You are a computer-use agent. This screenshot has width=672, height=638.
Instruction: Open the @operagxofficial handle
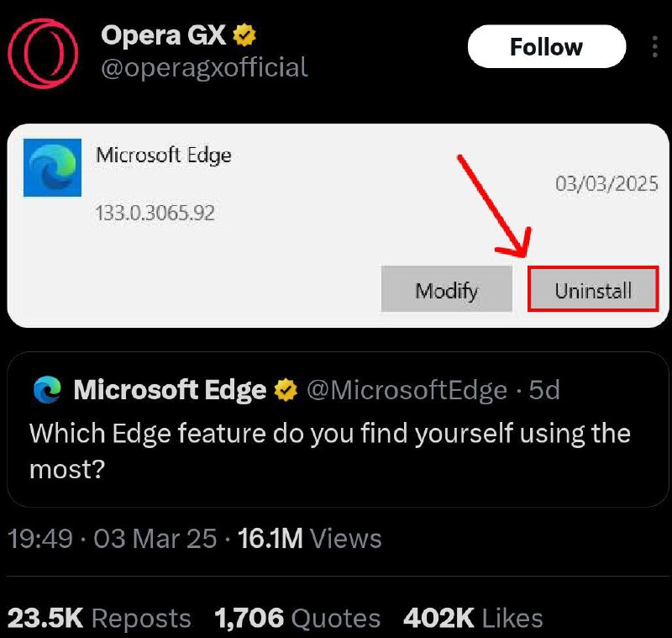point(204,67)
